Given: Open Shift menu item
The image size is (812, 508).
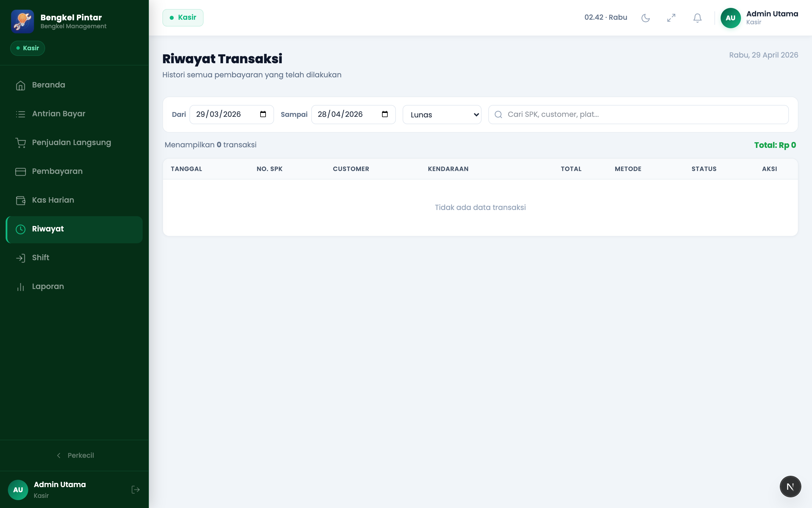Looking at the screenshot, I should (74, 258).
